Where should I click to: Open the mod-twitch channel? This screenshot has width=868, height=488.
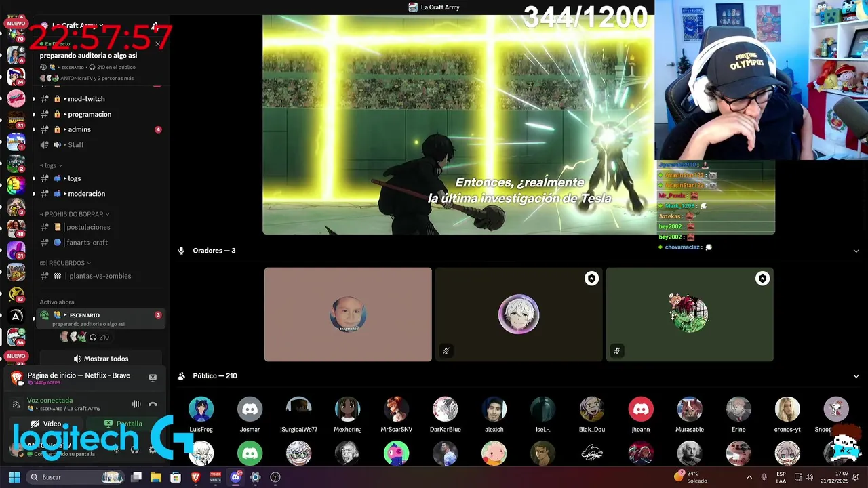pos(100,99)
